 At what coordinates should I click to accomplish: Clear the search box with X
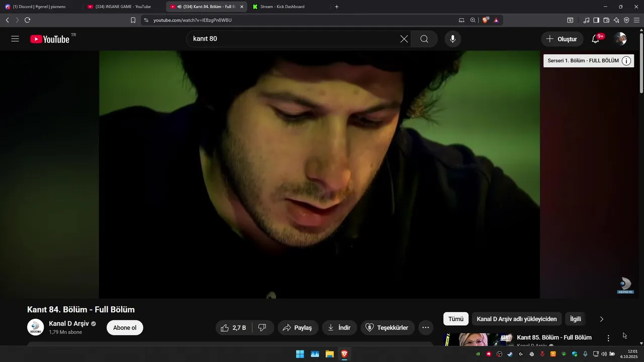tap(404, 39)
